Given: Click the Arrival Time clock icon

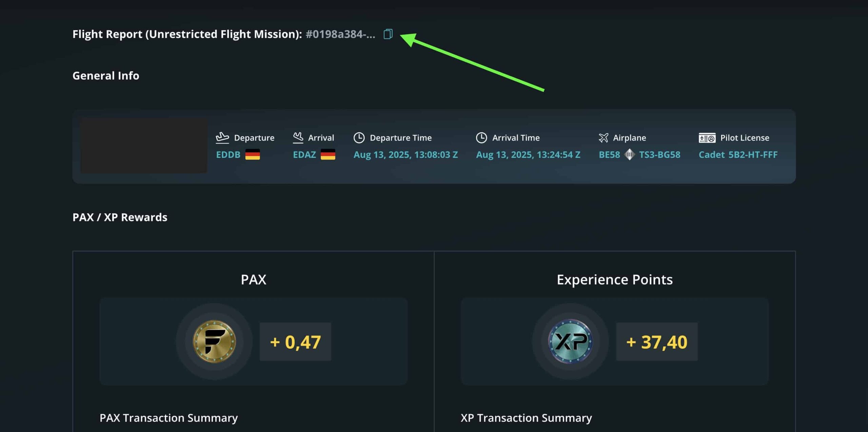Looking at the screenshot, I should 481,138.
